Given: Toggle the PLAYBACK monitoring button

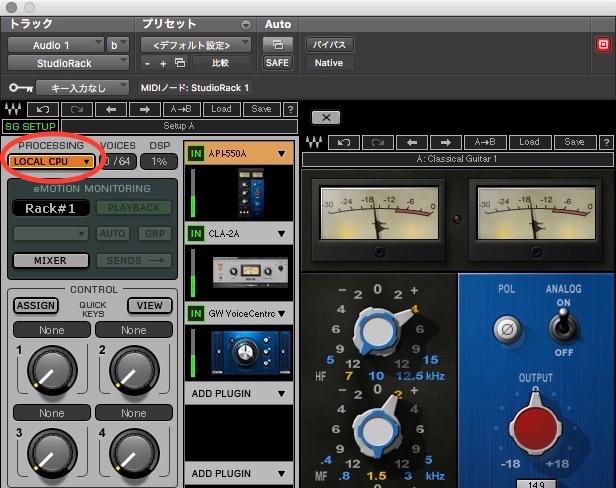Looking at the screenshot, I should (134, 207).
